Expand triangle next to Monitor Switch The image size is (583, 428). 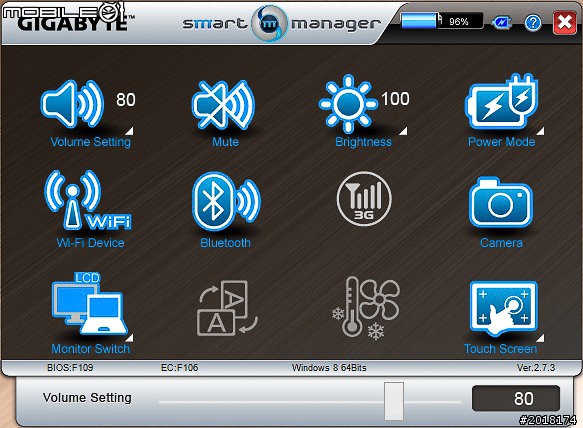coord(129,338)
